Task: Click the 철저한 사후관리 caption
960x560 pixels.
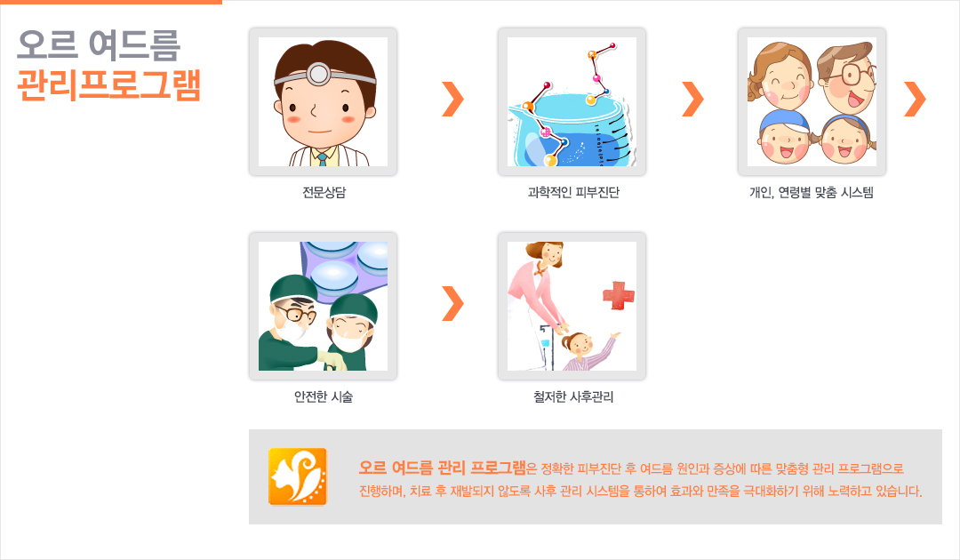Action: pos(573,396)
